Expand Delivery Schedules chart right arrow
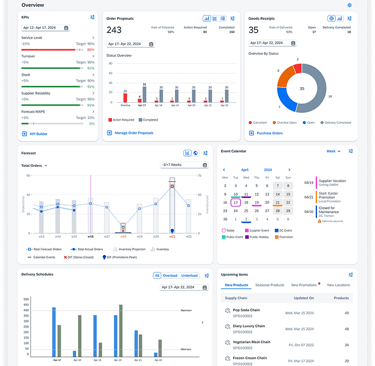Screen dimensions: 375x366 click(202, 323)
